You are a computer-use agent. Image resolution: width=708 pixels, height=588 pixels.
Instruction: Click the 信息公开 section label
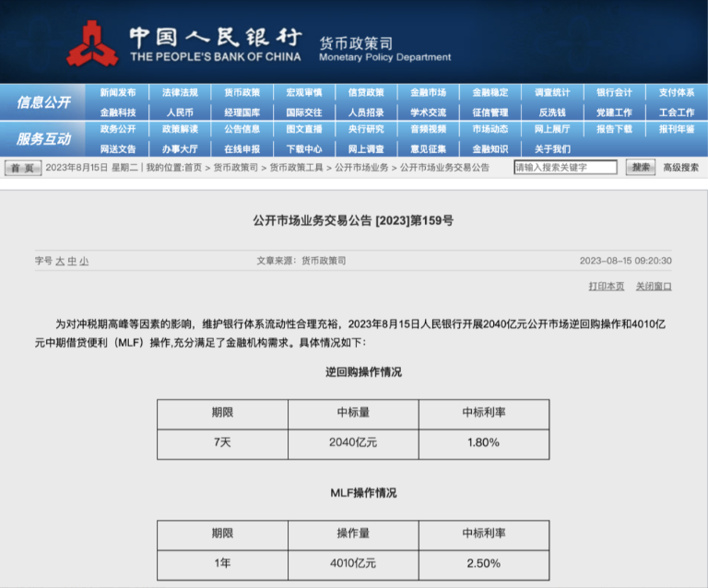43,102
